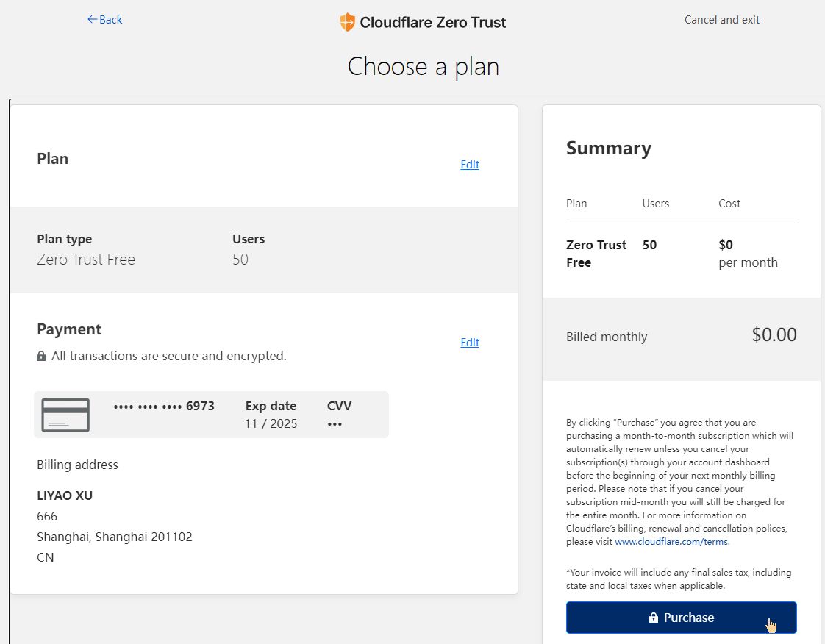The width and height of the screenshot is (825, 644).
Task: Click the masked CVV dots
Action: (335, 424)
